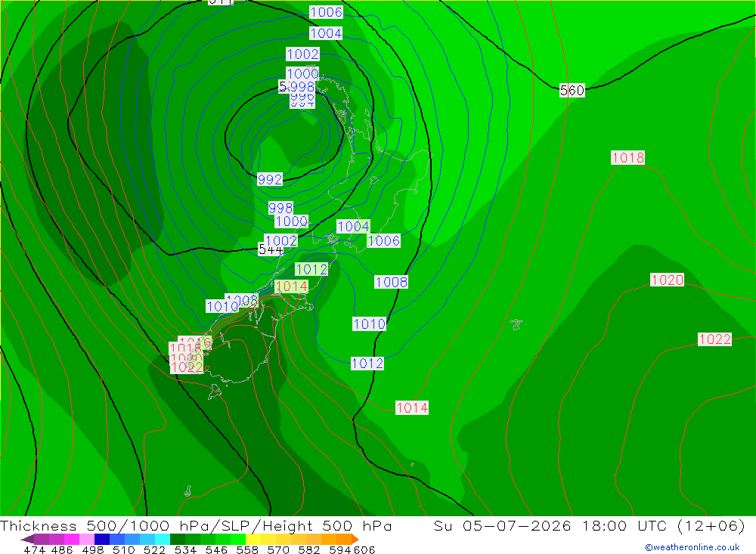Select the darkest green swatch above 534
This screenshot has width=756, height=554.
[x=178, y=539]
